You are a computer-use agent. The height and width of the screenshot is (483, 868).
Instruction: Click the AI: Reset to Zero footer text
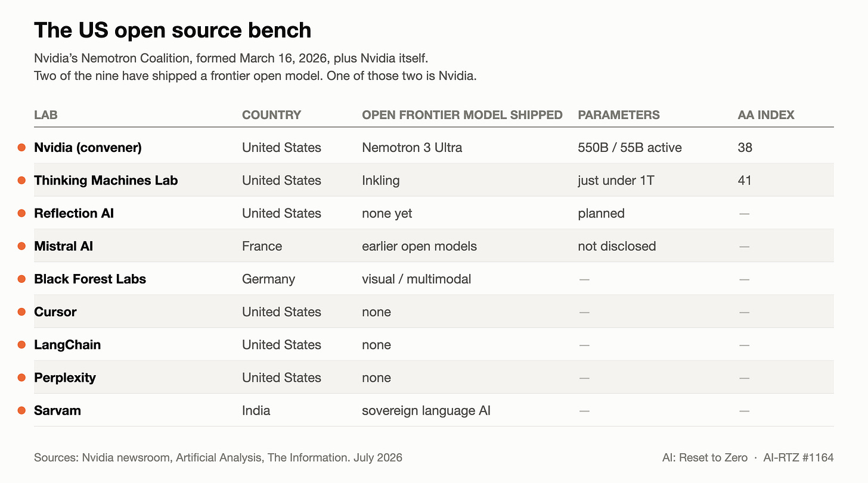coord(705,457)
